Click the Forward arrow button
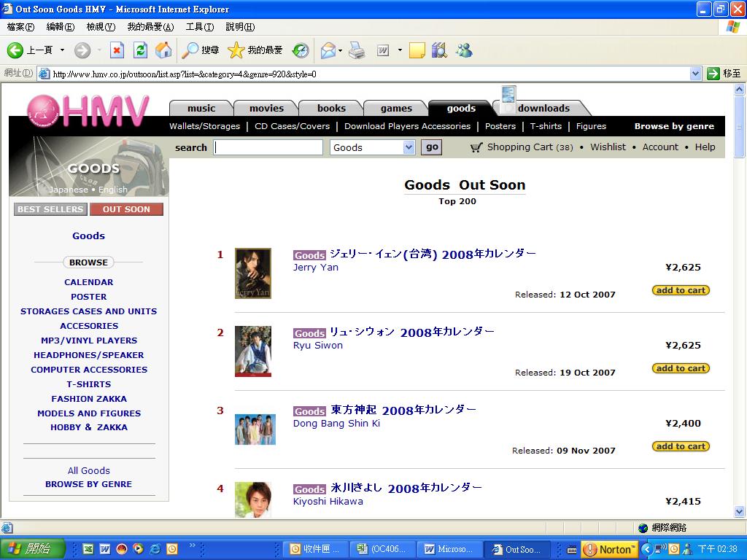 pyautogui.click(x=82, y=50)
